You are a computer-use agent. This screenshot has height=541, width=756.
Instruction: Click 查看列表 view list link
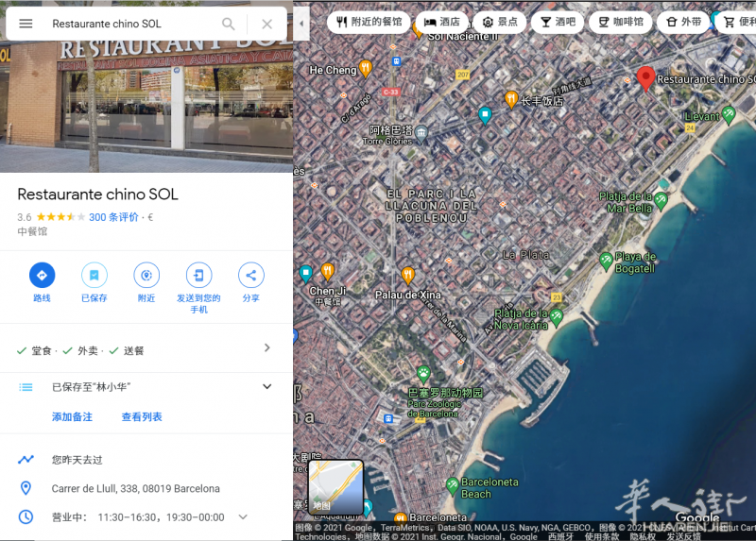[x=142, y=416]
